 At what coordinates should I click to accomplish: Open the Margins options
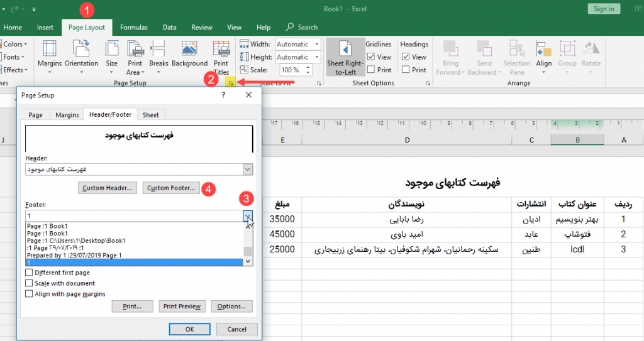pos(49,57)
